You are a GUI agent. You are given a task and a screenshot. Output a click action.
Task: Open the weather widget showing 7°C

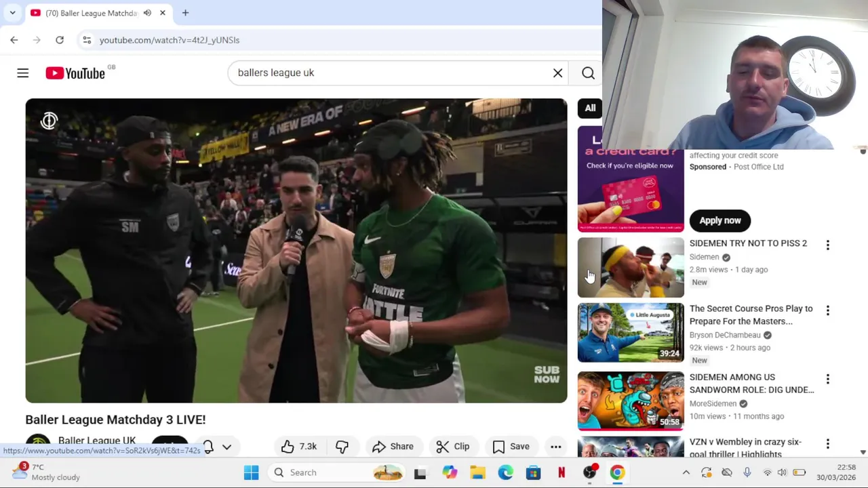pos(45,472)
